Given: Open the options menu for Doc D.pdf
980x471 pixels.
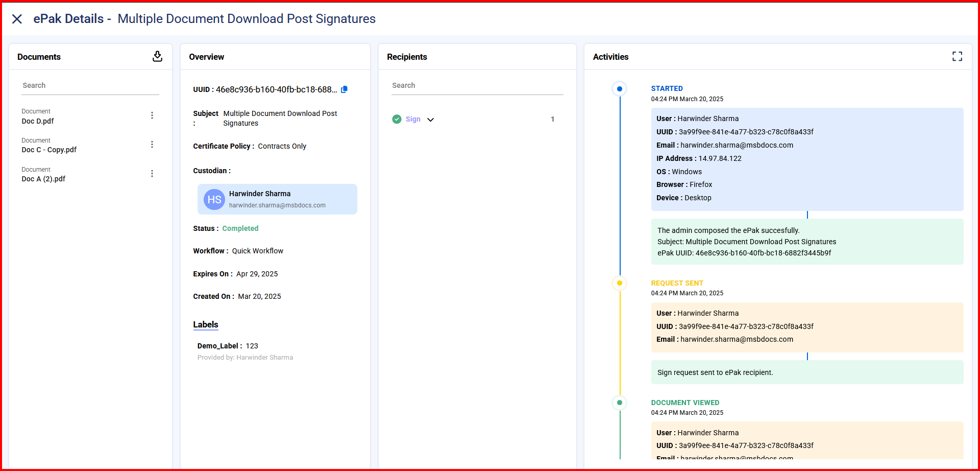Looking at the screenshot, I should pyautogui.click(x=152, y=115).
